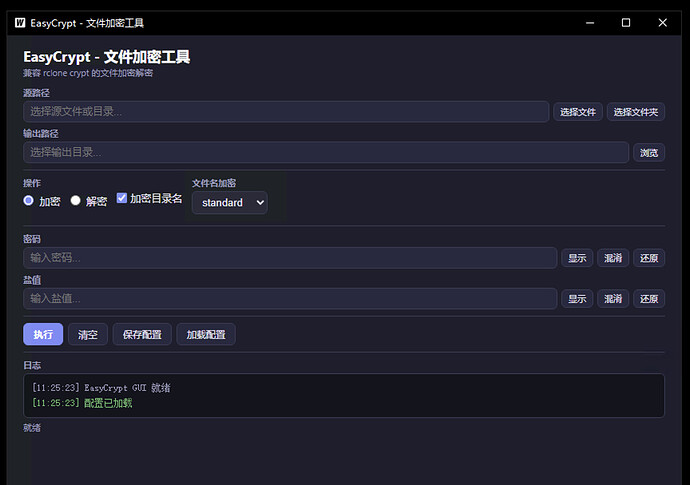
Task: Maximize the EasyCrypt window
Action: pos(626,23)
